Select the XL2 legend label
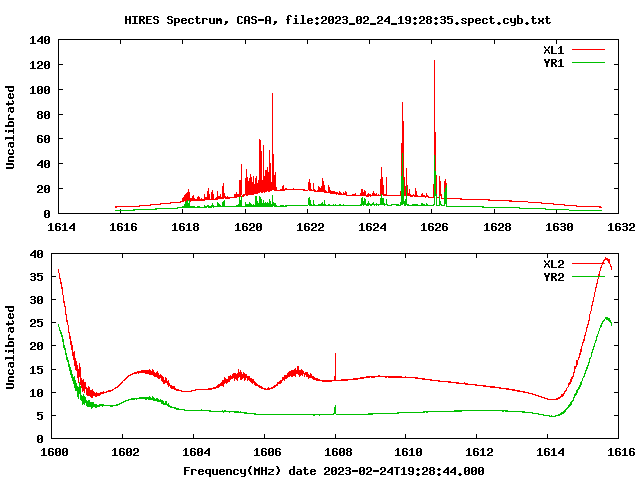 [553, 264]
